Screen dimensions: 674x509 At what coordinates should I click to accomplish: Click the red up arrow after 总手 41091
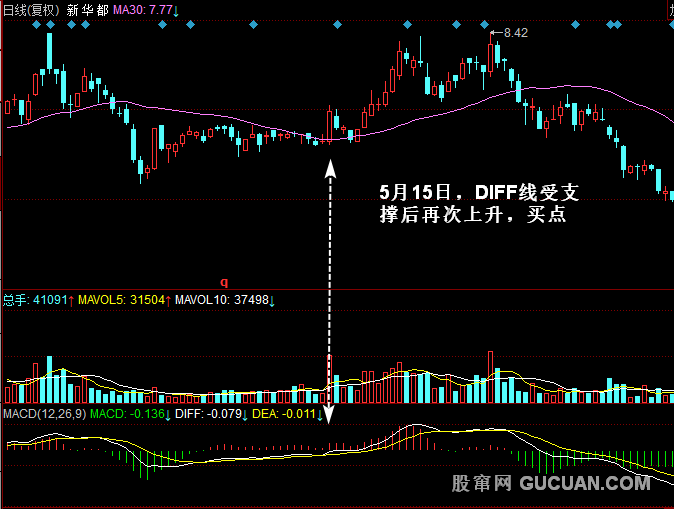pos(70,299)
